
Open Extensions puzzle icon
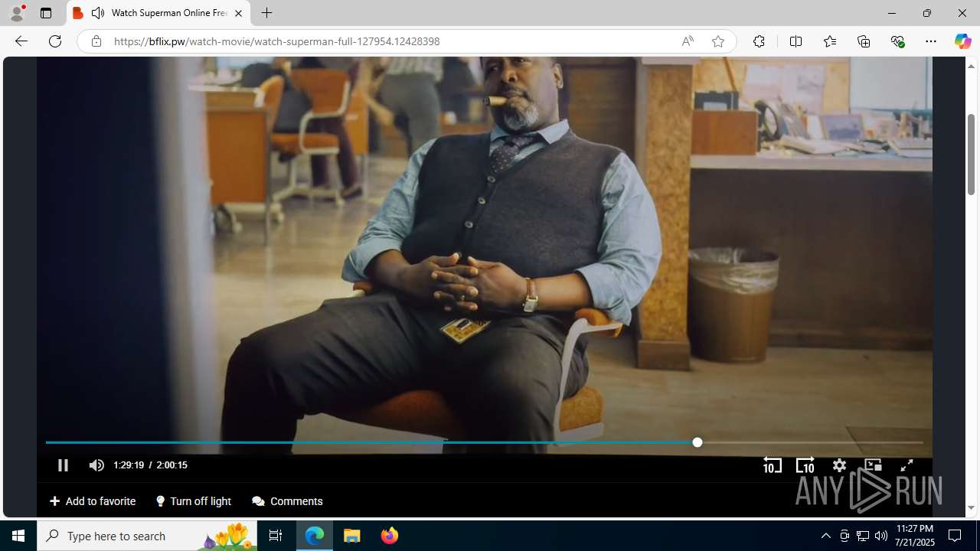(x=759, y=41)
